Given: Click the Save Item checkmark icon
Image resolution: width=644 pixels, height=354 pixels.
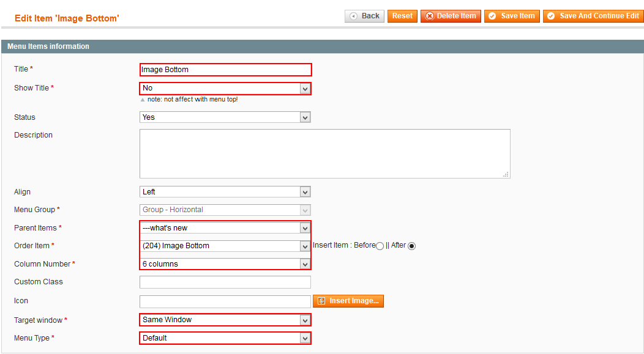Looking at the screenshot, I should [x=492, y=16].
